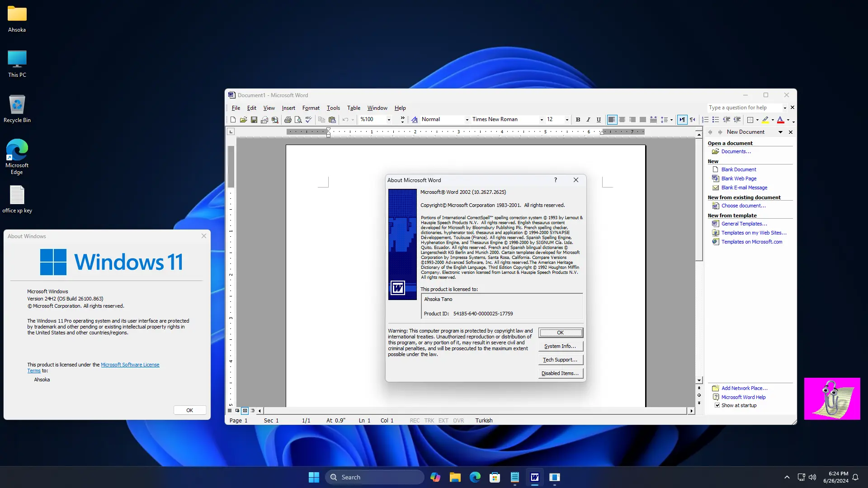Screen dimensions: 868x488
Task: Click Tech Support button
Action: click(561, 360)
